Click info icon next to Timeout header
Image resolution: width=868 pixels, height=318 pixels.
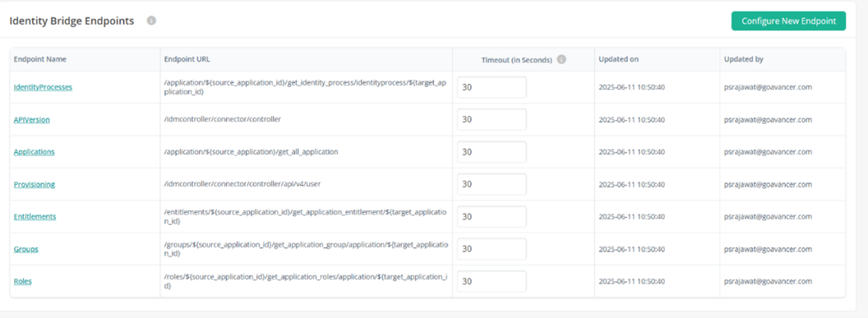coord(561,60)
